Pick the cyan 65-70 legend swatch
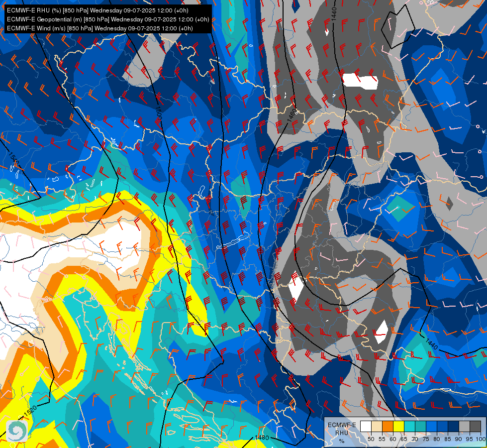The image size is (487, 448). 410,426
